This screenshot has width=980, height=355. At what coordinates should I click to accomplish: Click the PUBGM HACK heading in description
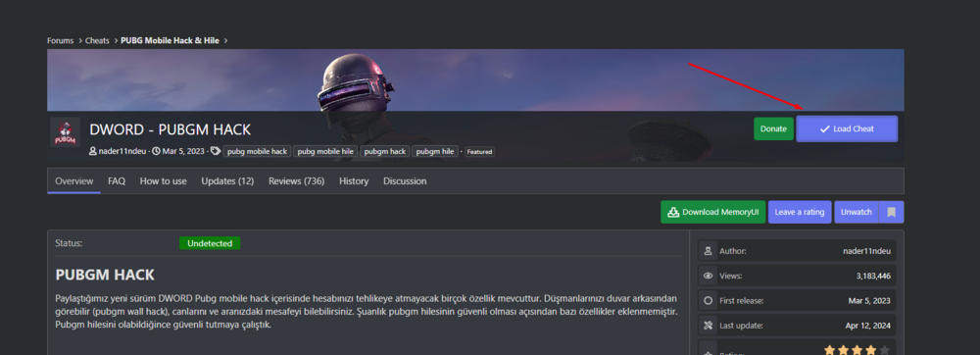[105, 275]
